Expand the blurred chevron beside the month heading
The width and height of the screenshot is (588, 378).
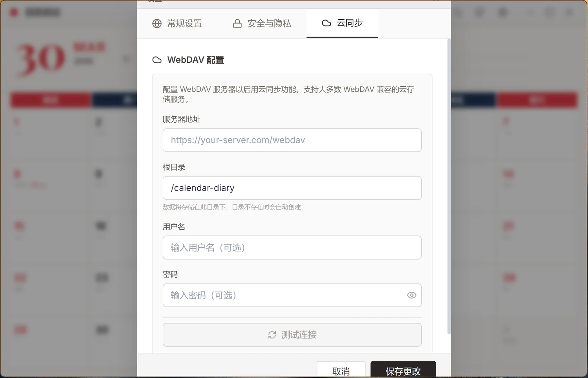click(126, 59)
